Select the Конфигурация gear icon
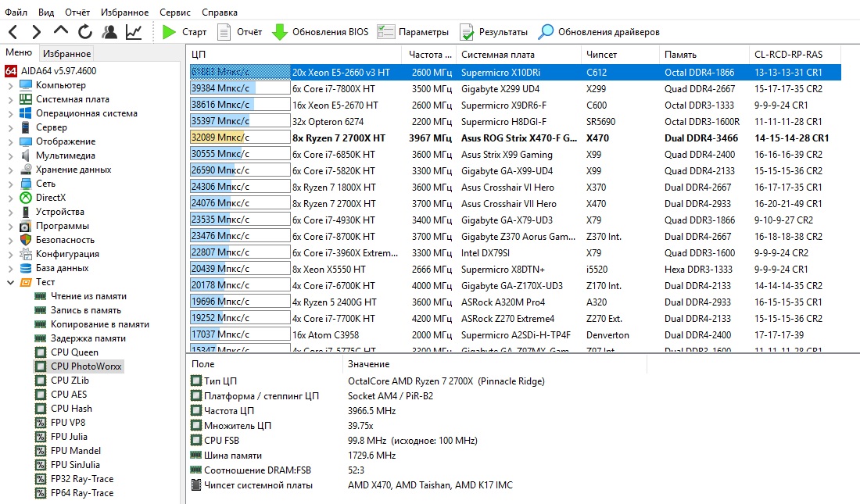The image size is (860, 504). tap(25, 254)
